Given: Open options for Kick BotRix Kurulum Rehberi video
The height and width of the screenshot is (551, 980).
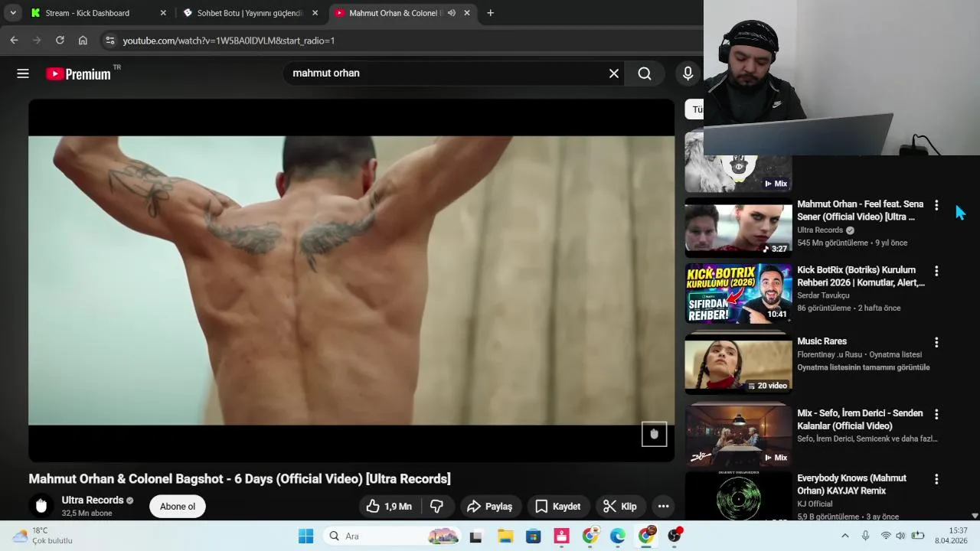Looking at the screenshot, I should pyautogui.click(x=936, y=271).
